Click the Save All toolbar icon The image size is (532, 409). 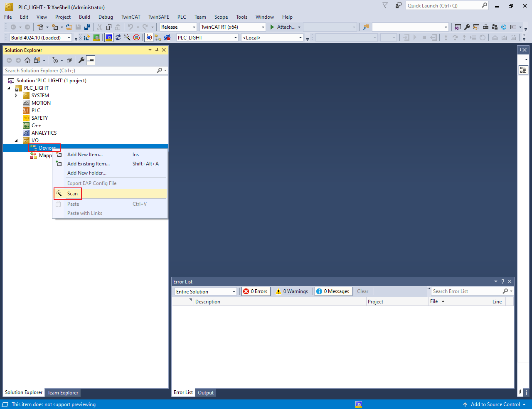87,27
